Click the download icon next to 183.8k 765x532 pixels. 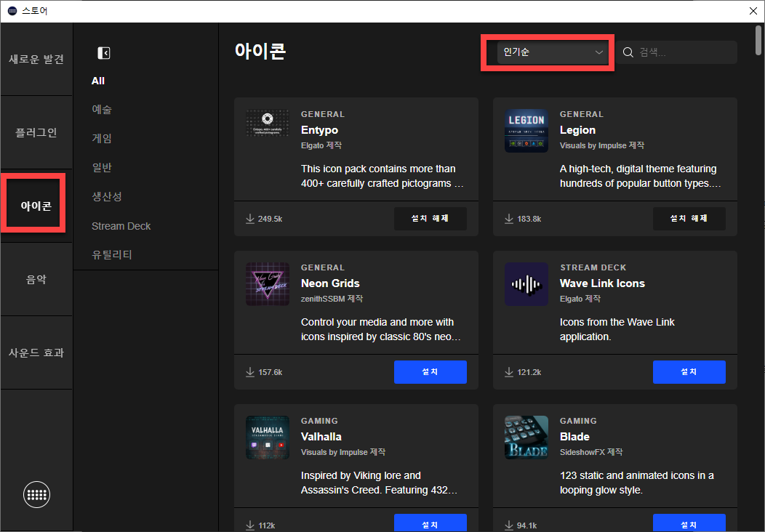(509, 219)
